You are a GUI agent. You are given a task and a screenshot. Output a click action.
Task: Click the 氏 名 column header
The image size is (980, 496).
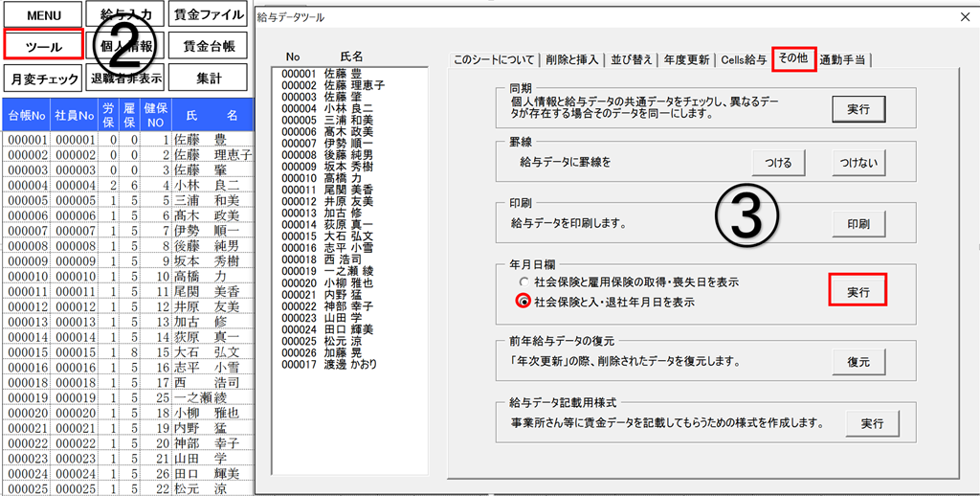tap(212, 115)
